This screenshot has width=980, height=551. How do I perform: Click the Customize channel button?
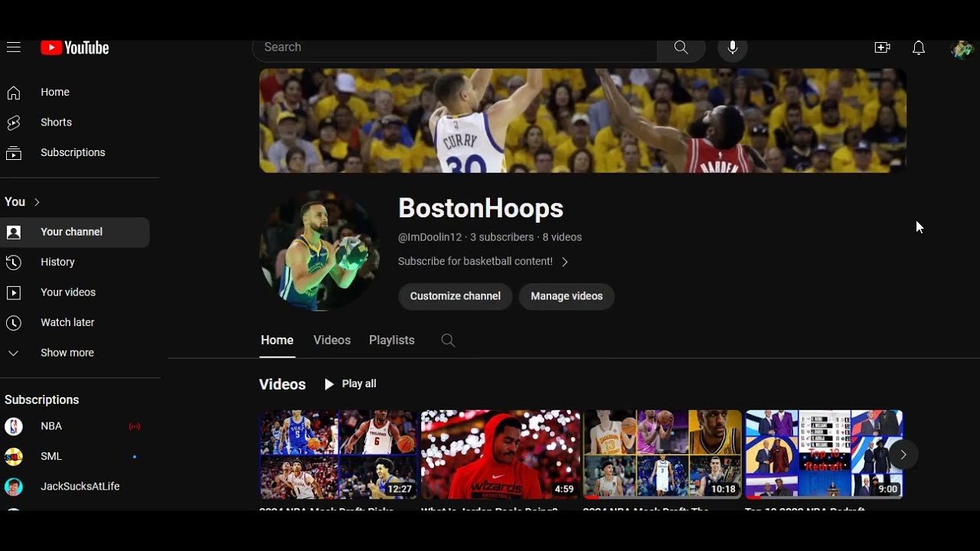coord(456,296)
